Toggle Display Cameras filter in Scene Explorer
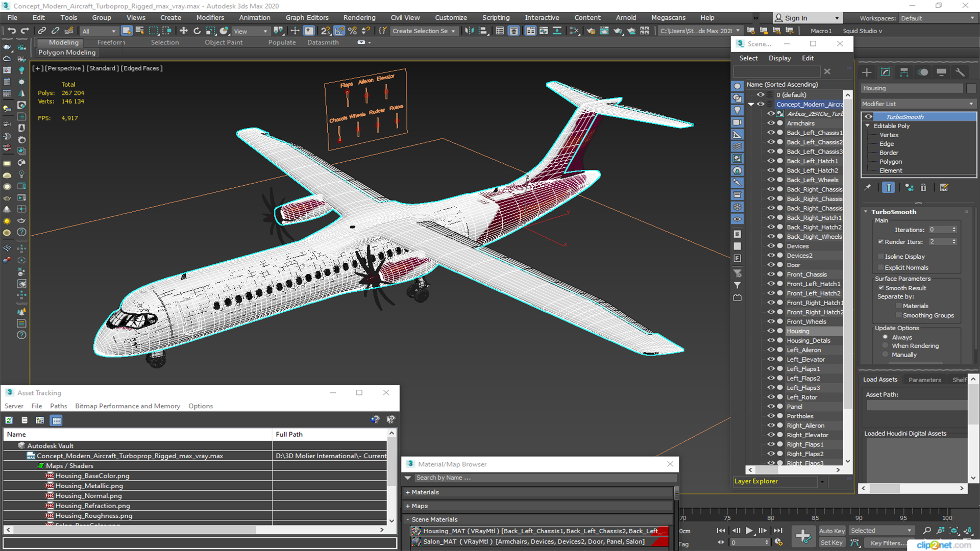Screen dimensions: 980x551 (x=737, y=122)
